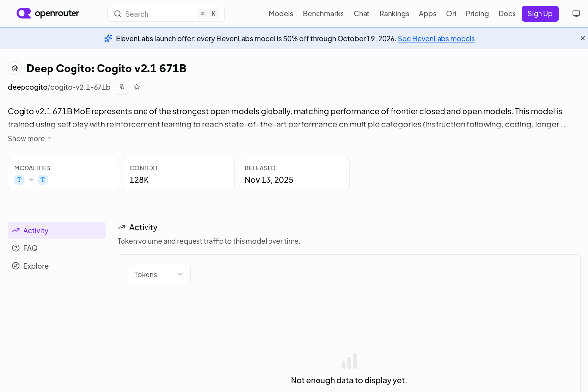The image size is (588, 392).
Task: Click the Nov 13, 2025 release date
Action: click(269, 180)
